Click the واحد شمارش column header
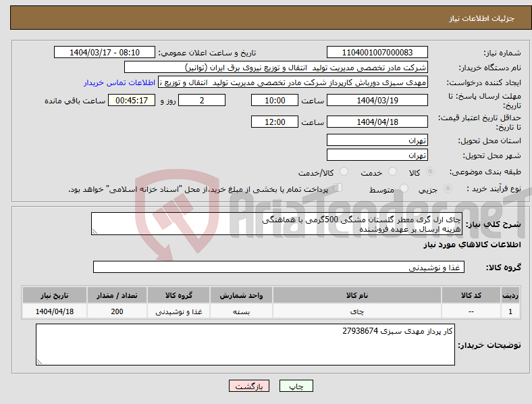Screen dimensions: 532x404 coord(241,295)
